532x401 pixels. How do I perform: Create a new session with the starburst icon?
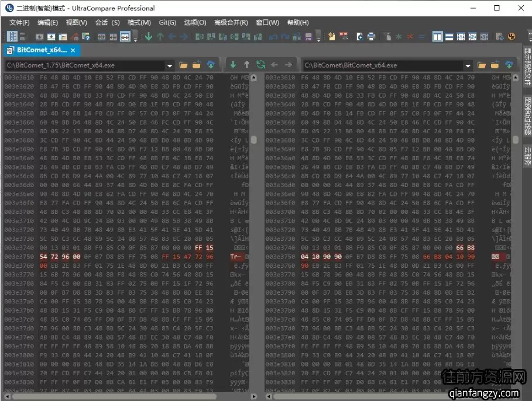(x=331, y=36)
